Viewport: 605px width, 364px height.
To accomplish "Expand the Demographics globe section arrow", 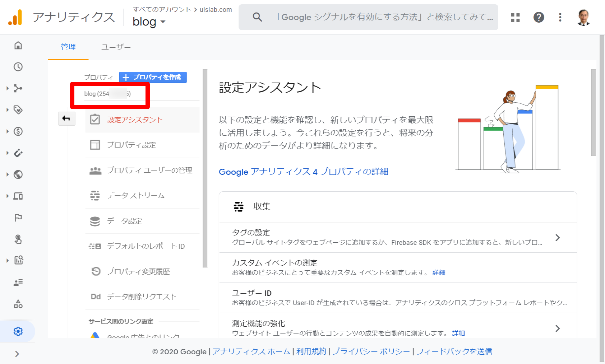I will (8, 174).
